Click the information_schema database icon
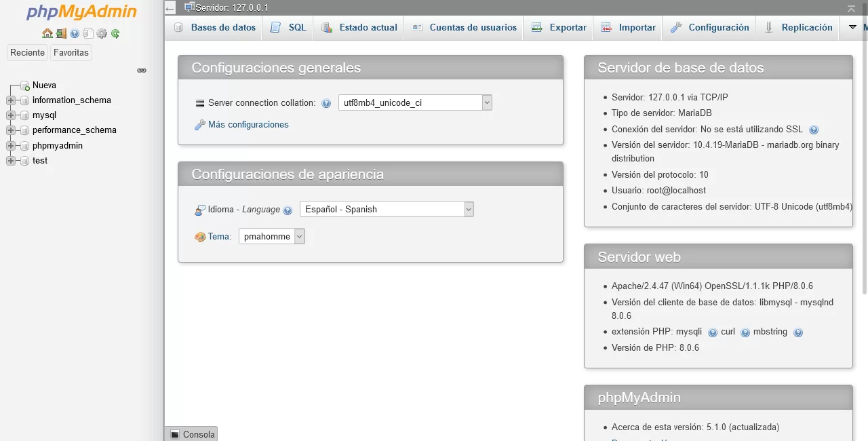 tap(25, 100)
